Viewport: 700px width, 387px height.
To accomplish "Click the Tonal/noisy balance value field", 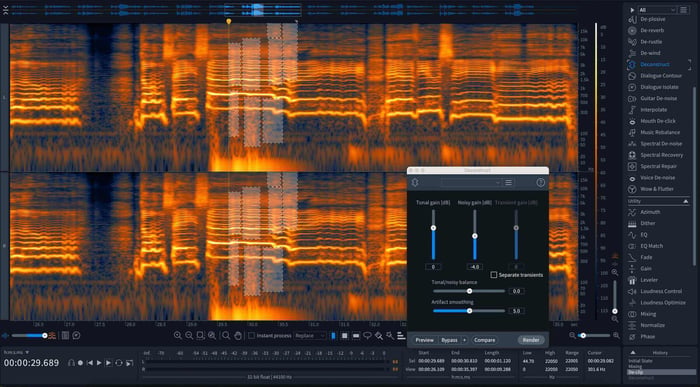I will 516,291.
